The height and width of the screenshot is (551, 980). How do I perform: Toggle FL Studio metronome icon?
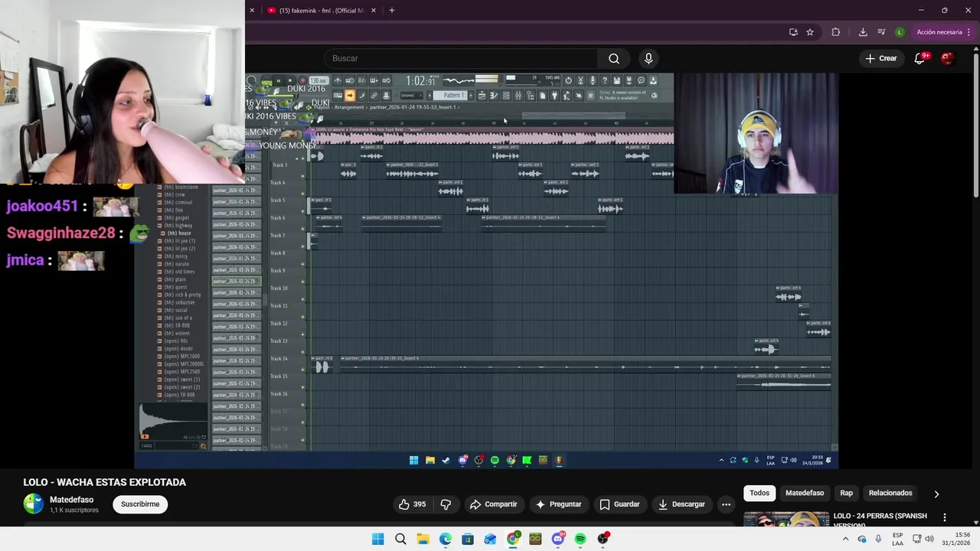point(338,80)
